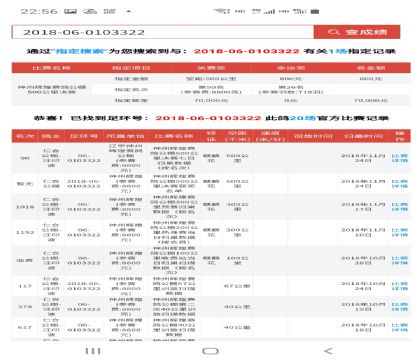Tap the Android recent apps icon
The image size is (420, 360).
pyautogui.click(x=93, y=351)
